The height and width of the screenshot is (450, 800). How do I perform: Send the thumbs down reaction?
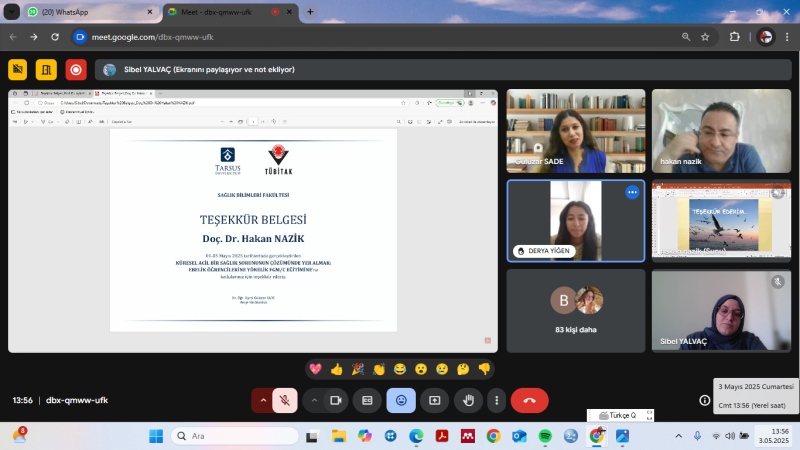pyautogui.click(x=484, y=369)
